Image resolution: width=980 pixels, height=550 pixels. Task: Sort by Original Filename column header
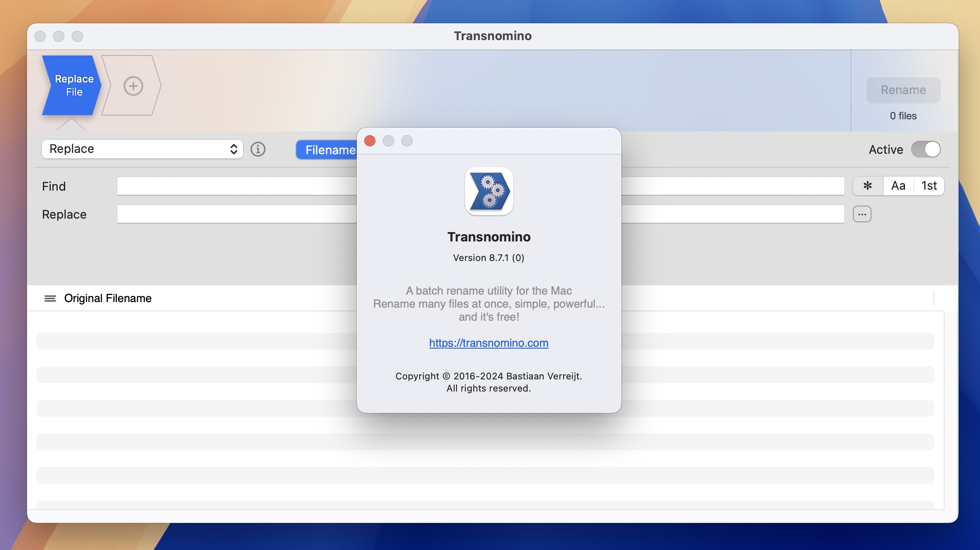[x=108, y=298]
